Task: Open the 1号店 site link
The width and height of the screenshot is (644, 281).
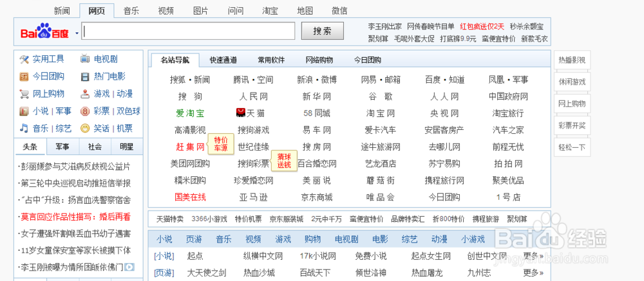Action: (508, 197)
